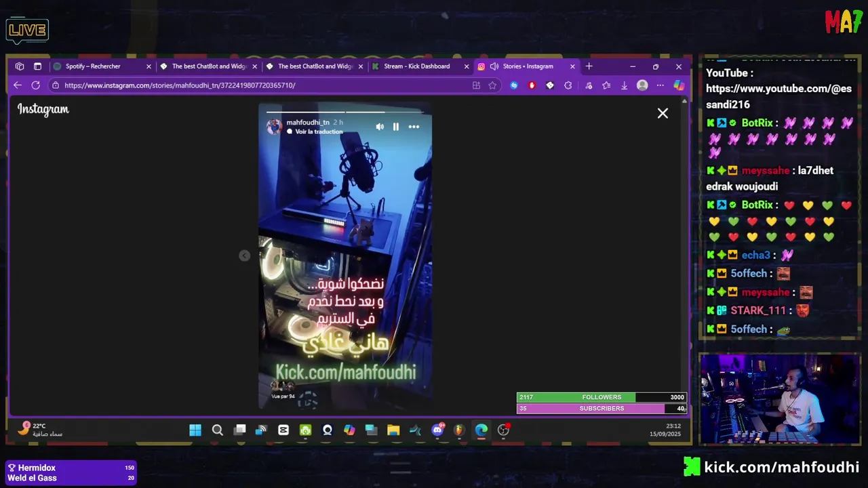Screen dimensions: 868x488
Task: Click the Vue par 94 viewers label
Action: (x=283, y=396)
